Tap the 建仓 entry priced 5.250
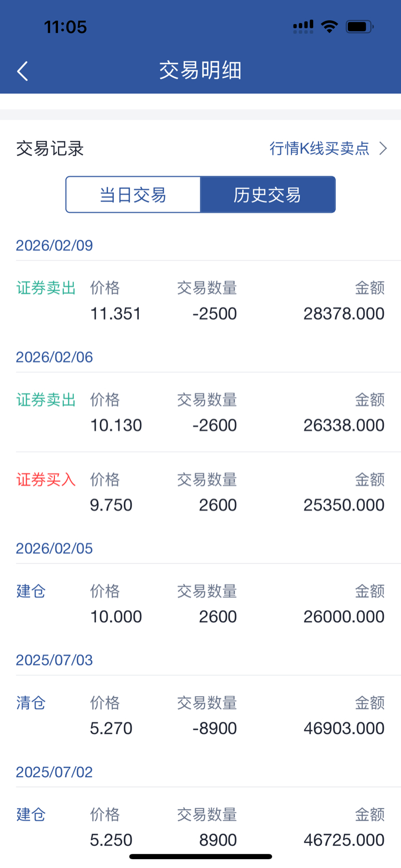401x868 pixels. pos(31,815)
